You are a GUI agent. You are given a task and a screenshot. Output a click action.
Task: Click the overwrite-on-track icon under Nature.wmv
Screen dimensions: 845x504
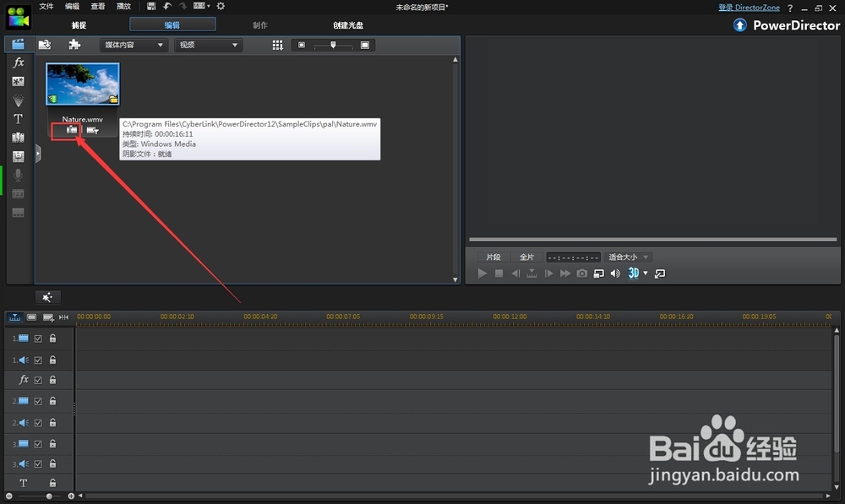tap(93, 130)
